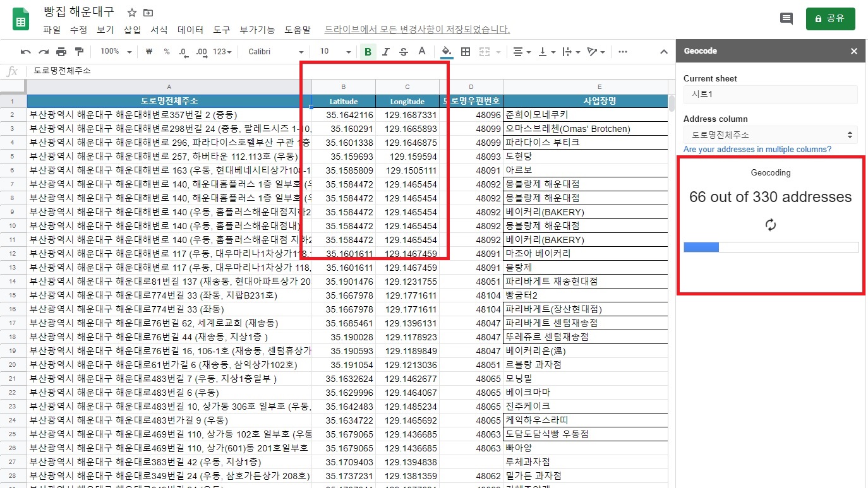Viewport: 868px width, 488px height.
Task: Open the text color picker
Action: pyautogui.click(x=422, y=52)
